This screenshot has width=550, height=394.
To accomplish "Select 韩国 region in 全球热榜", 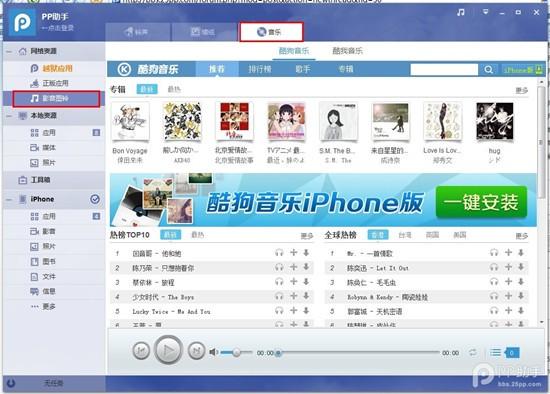I will click(x=432, y=235).
